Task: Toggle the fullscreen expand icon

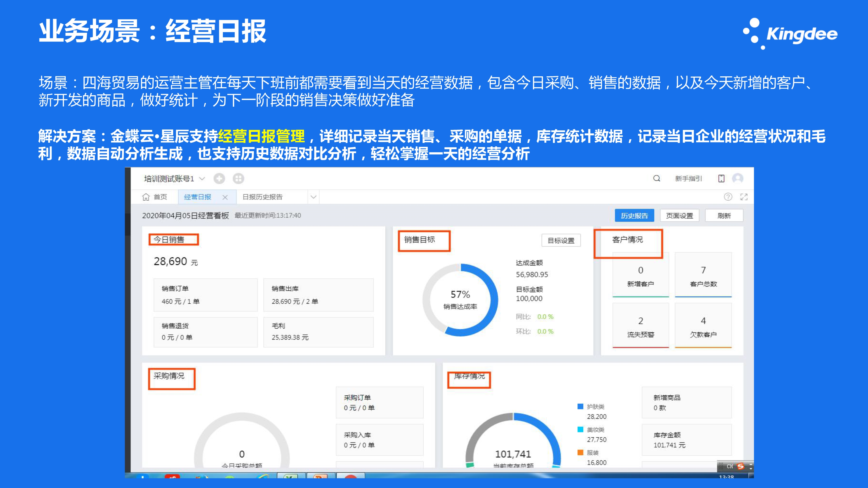Action: [744, 197]
